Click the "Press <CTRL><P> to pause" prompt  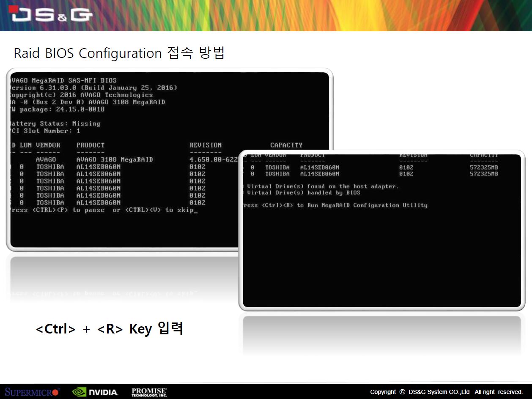coord(57,210)
